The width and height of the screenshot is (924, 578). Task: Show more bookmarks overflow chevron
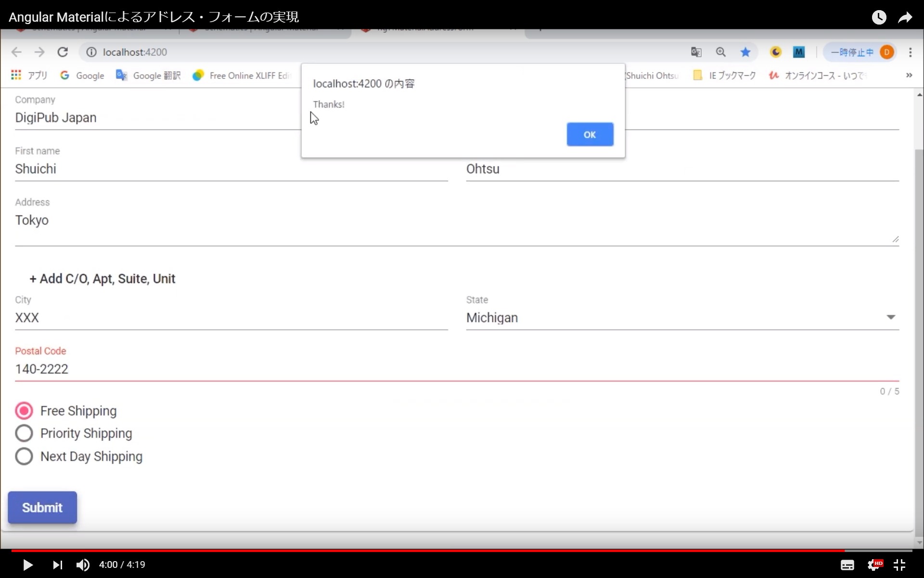(909, 76)
